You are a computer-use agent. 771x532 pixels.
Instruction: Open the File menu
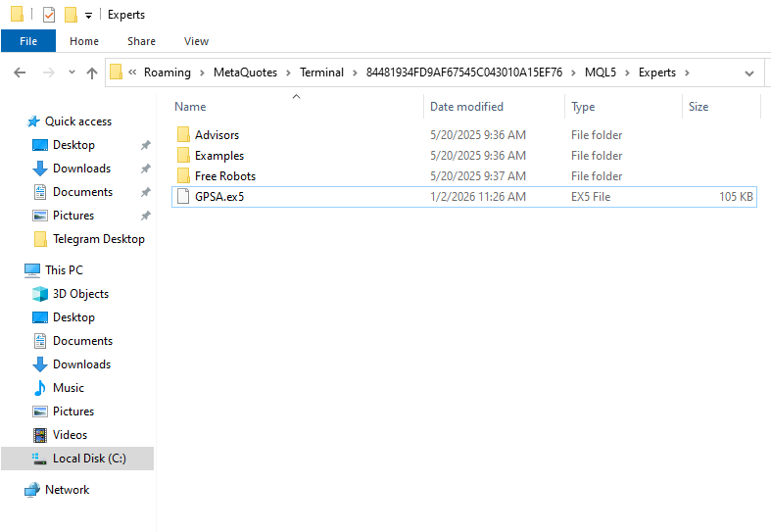(x=28, y=41)
